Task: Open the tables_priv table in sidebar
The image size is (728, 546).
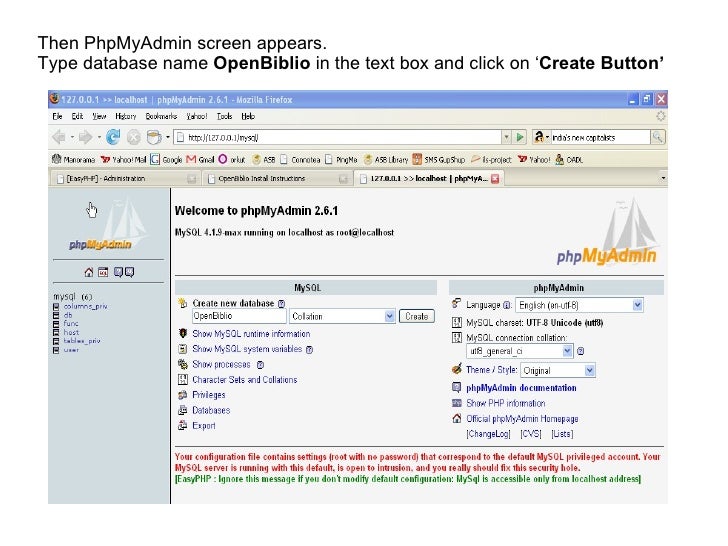Action: (82, 341)
